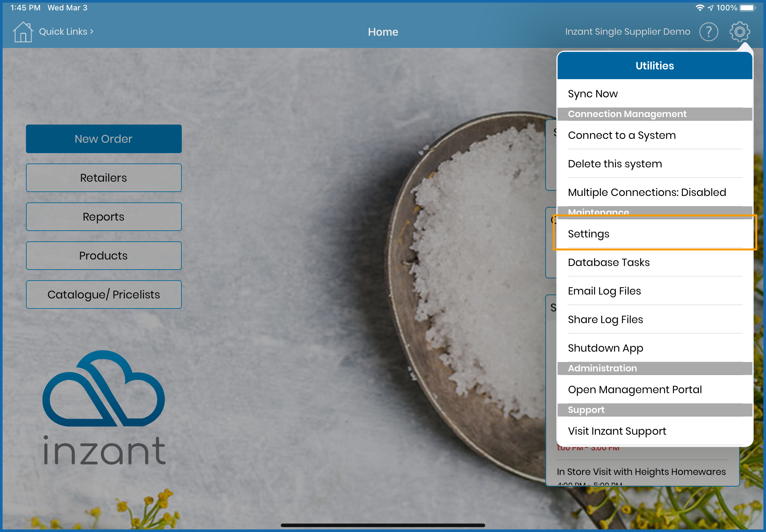Open Settings in the Utilities menu
Screen dimensions: 766x532
pos(588,234)
